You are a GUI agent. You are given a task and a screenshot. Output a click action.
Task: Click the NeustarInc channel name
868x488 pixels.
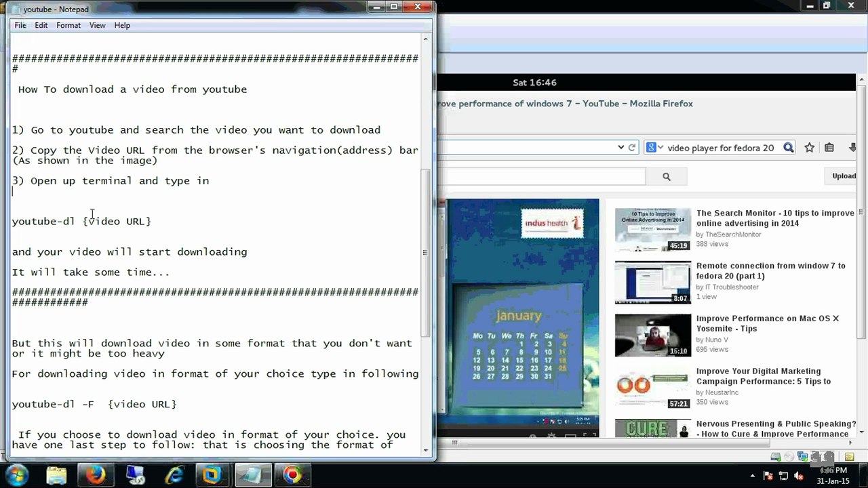click(722, 393)
